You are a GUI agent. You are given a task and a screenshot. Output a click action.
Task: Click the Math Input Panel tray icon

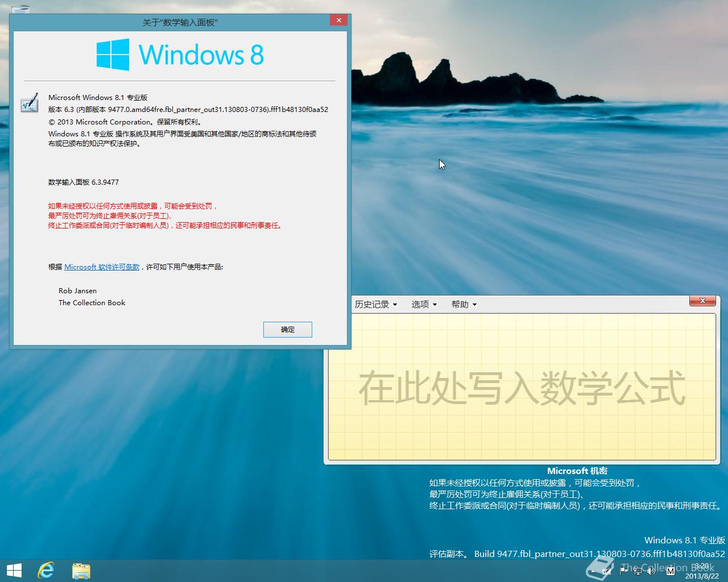(606, 571)
